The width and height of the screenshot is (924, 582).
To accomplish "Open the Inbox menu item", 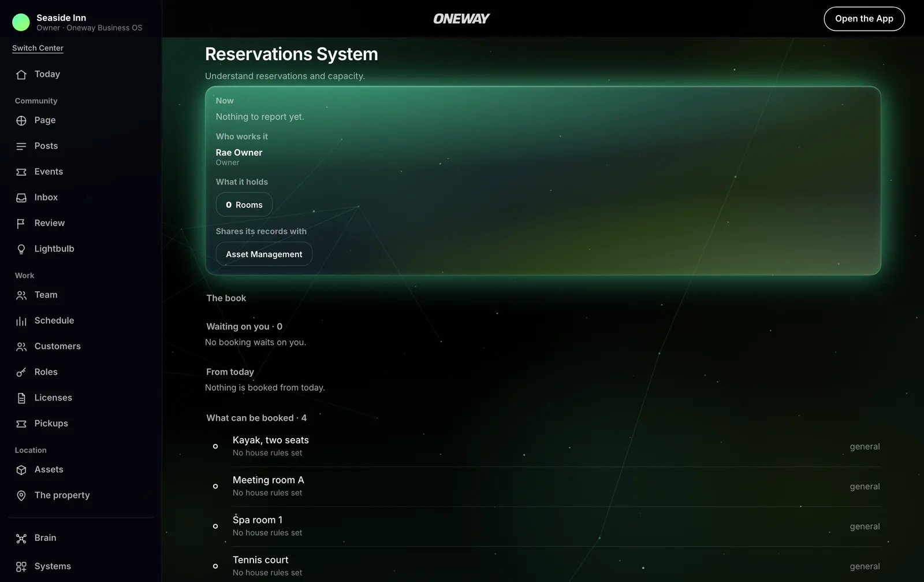I will pyautogui.click(x=81, y=197).
